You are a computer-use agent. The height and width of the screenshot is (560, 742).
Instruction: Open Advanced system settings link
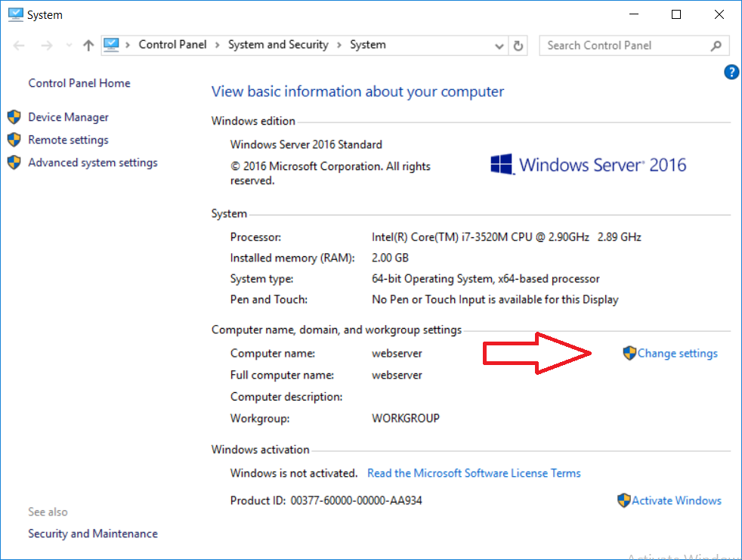[93, 162]
